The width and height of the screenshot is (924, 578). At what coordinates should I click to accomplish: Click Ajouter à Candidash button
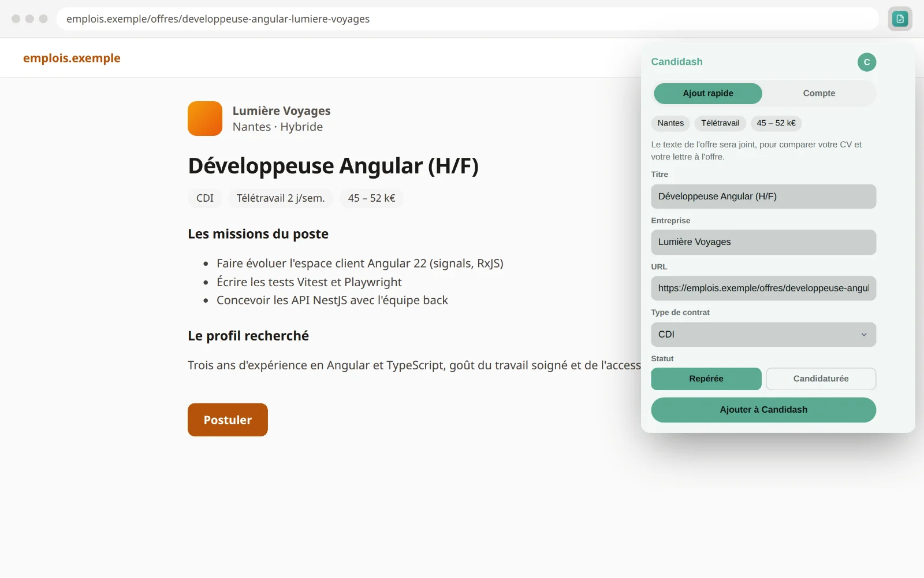pyautogui.click(x=763, y=409)
